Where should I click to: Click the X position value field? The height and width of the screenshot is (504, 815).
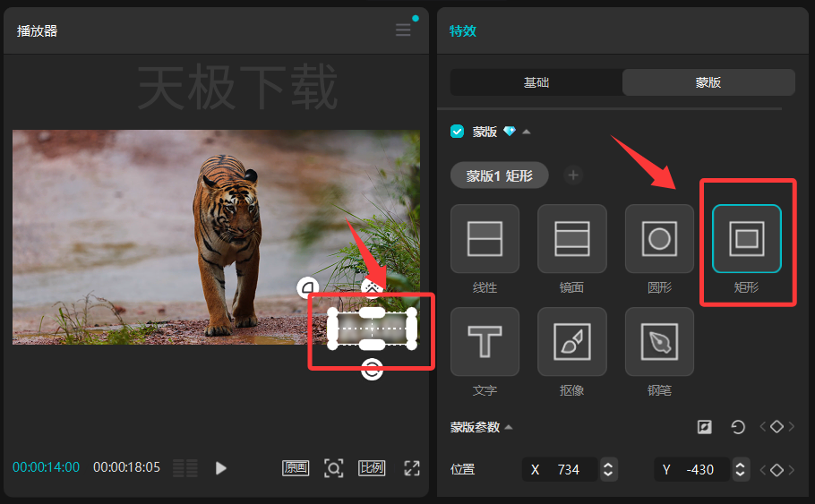[561, 470]
